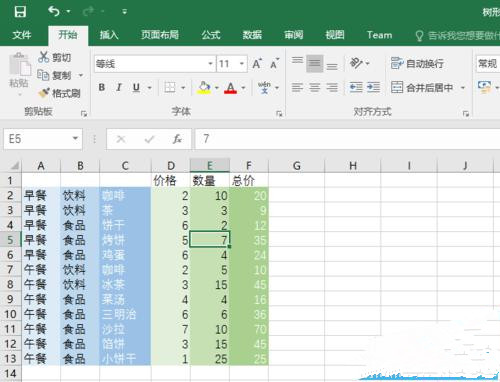The width and height of the screenshot is (500, 382).
Task: Open the font size 11 dropdown
Action: pyautogui.click(x=242, y=63)
